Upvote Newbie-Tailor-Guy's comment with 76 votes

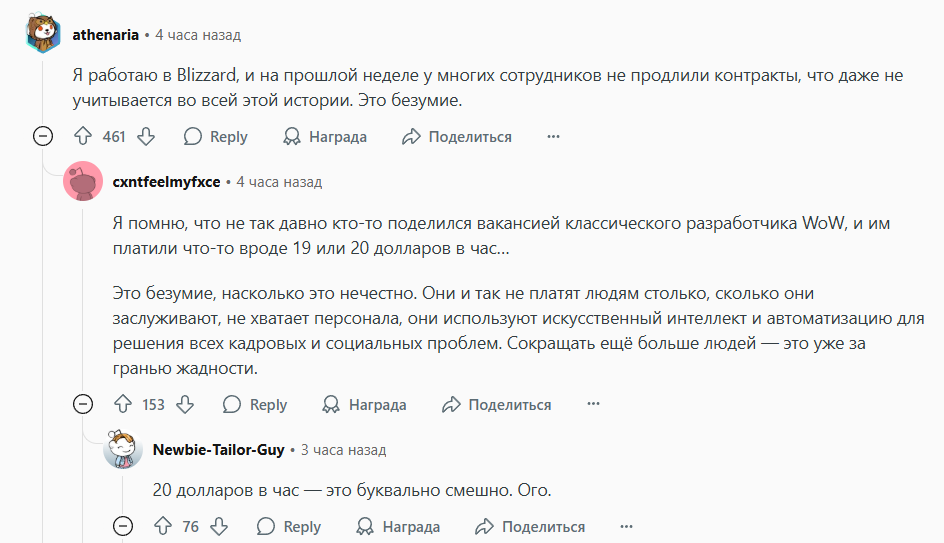click(x=163, y=526)
